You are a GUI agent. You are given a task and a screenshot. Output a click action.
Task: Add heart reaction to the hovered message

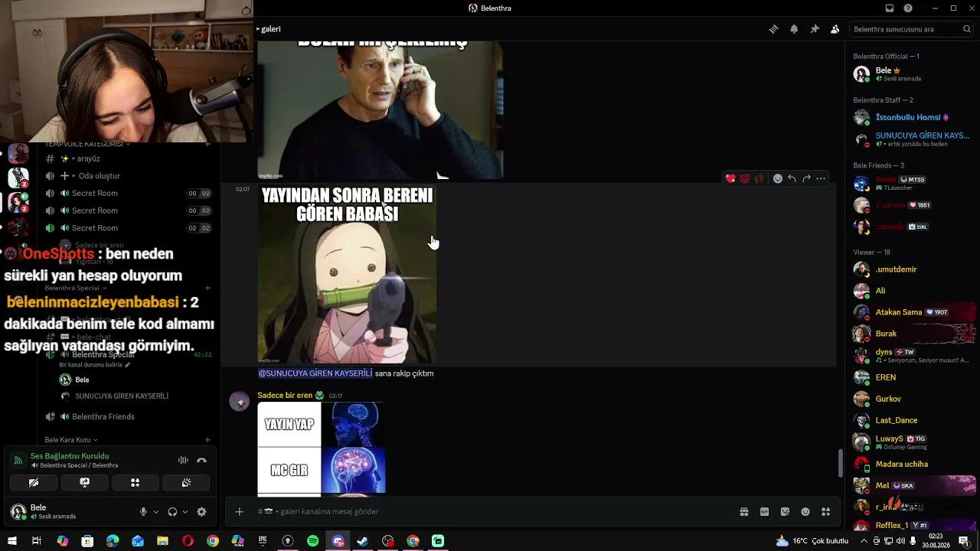coord(730,178)
